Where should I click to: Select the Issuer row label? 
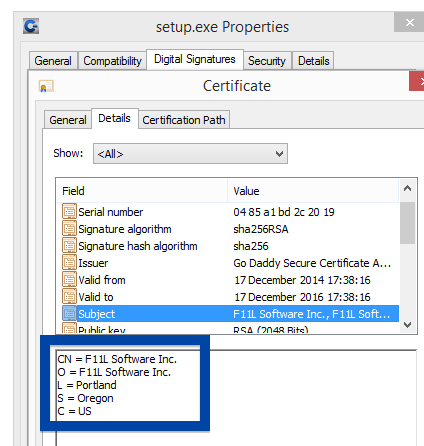93,263
